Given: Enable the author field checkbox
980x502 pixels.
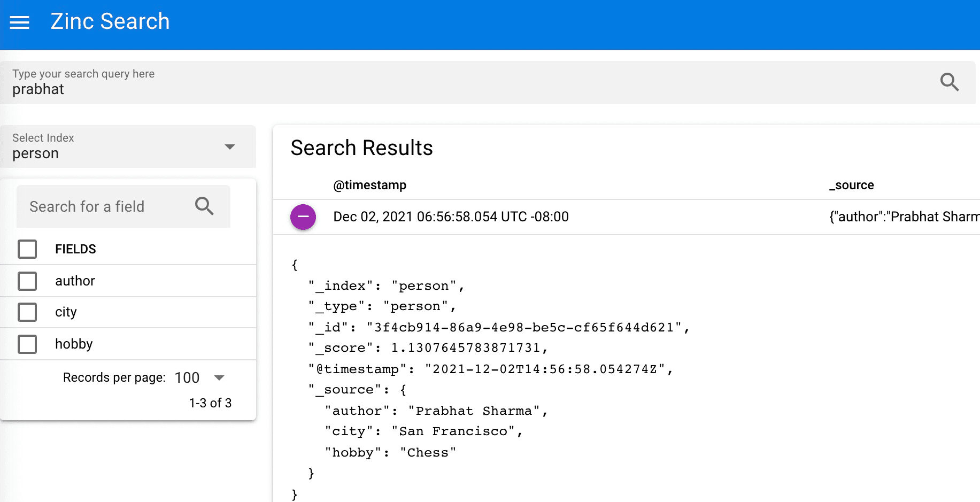Looking at the screenshot, I should tap(27, 281).
